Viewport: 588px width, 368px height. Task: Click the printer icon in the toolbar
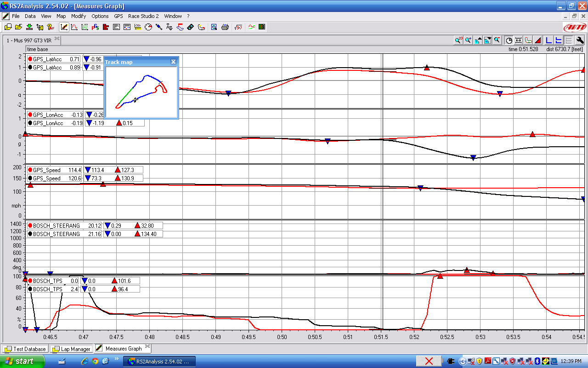click(225, 27)
